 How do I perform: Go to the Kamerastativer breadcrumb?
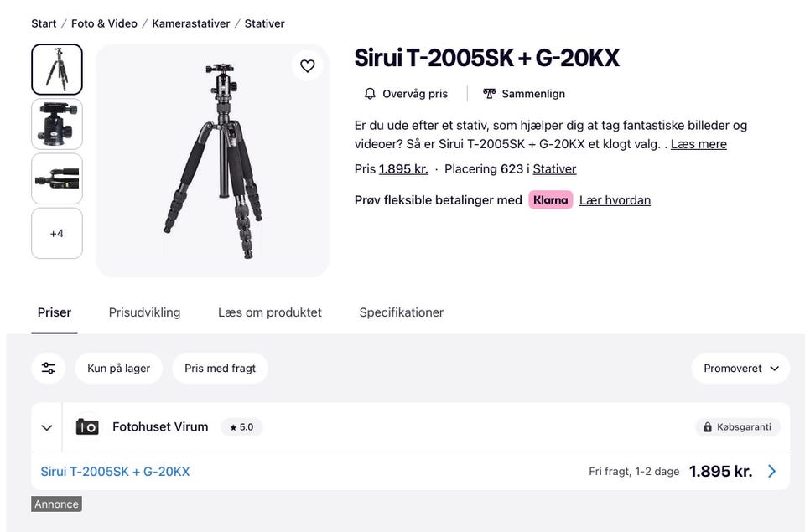pos(190,23)
